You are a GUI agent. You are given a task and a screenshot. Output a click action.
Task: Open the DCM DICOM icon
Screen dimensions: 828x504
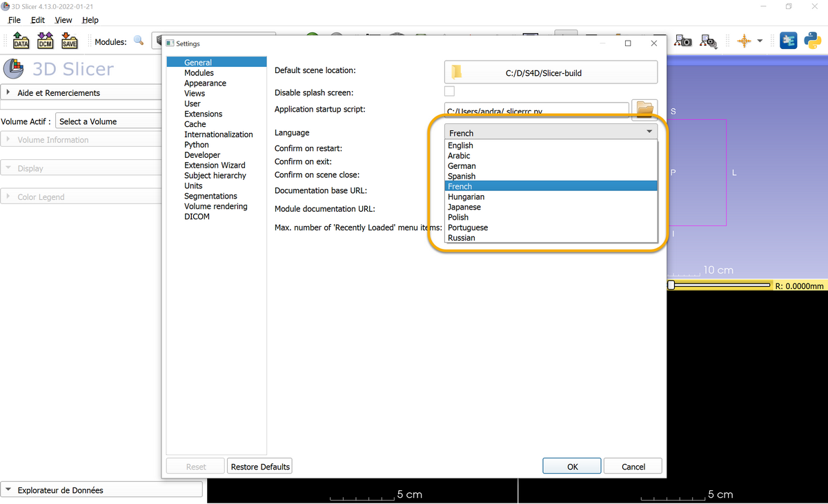point(45,41)
